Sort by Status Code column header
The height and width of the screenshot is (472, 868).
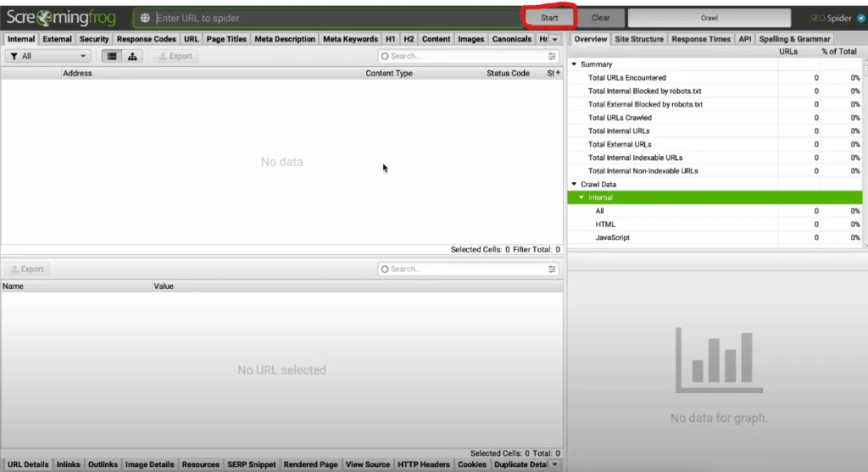508,73
